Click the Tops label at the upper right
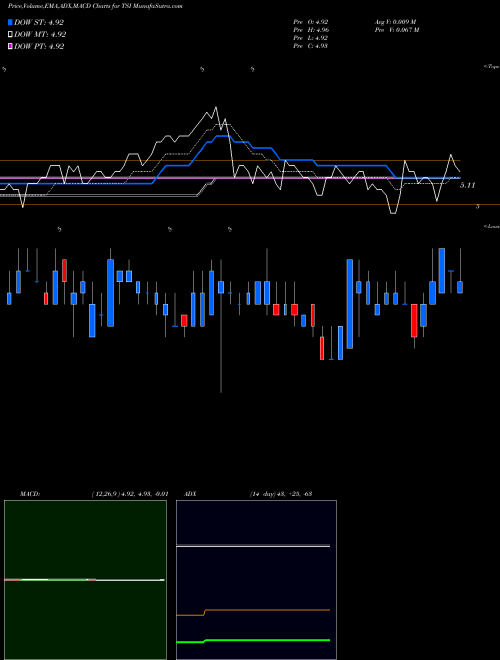This screenshot has height=660, width=500. pyautogui.click(x=492, y=67)
